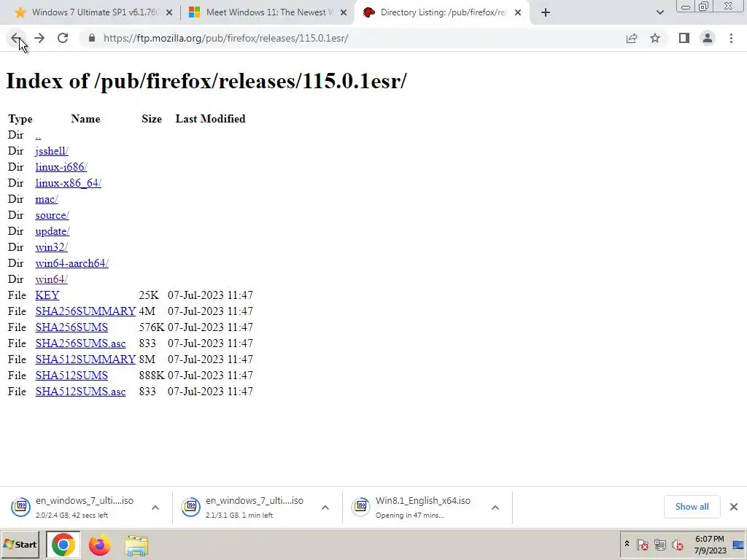747x560 pixels.
Task: Expand the tab search chevron
Action: 659,12
